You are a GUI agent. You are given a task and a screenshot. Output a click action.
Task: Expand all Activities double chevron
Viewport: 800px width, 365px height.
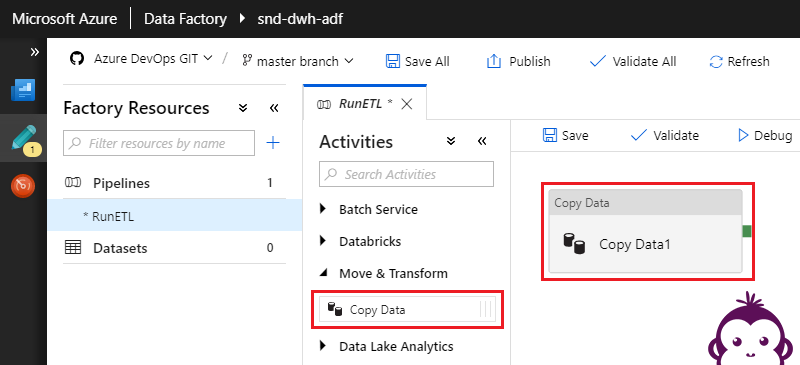pyautogui.click(x=451, y=141)
